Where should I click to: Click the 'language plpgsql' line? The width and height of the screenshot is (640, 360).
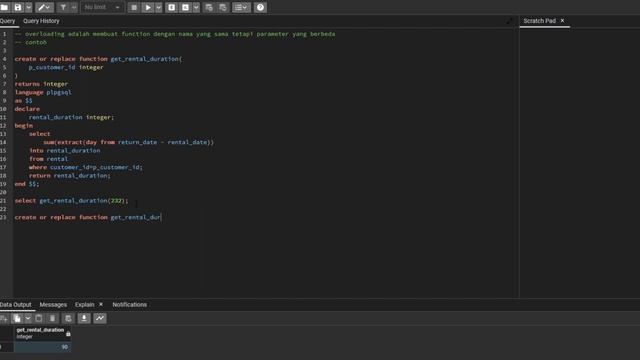pyautogui.click(x=43, y=92)
